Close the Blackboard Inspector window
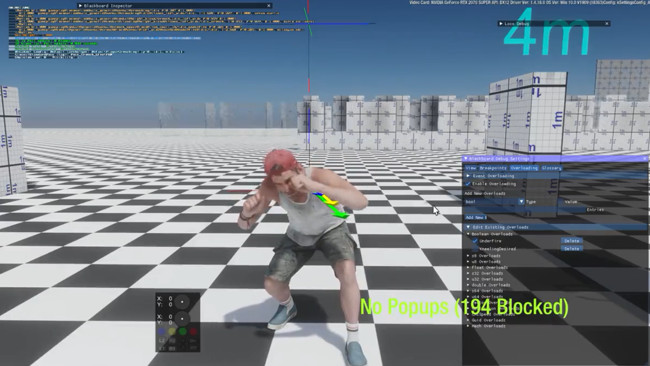 tap(269, 6)
